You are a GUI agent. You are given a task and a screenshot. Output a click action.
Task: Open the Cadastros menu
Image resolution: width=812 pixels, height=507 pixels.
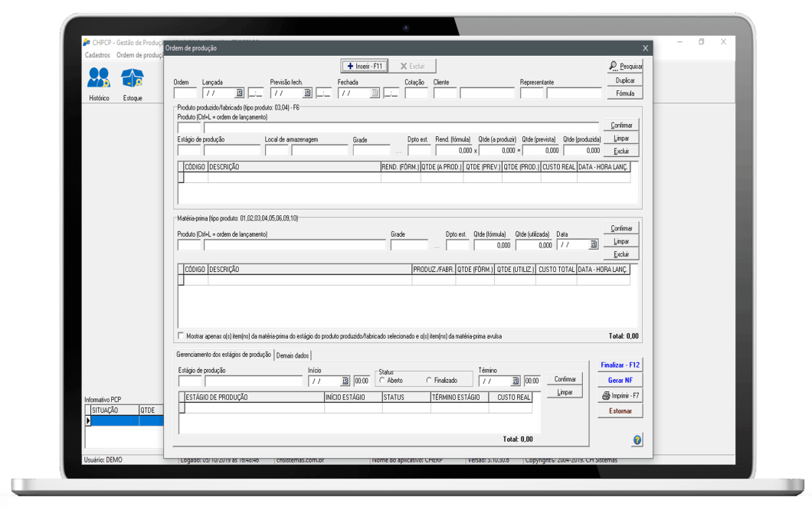97,55
